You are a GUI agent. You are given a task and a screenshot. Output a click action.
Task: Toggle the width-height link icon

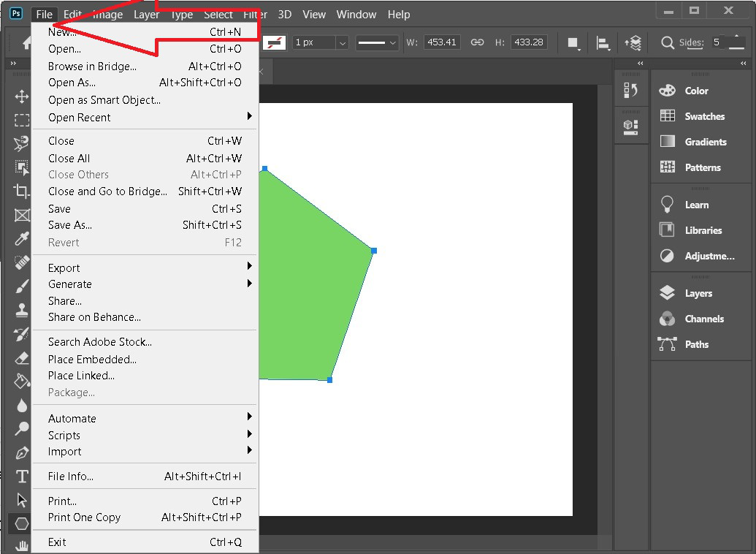coord(477,42)
